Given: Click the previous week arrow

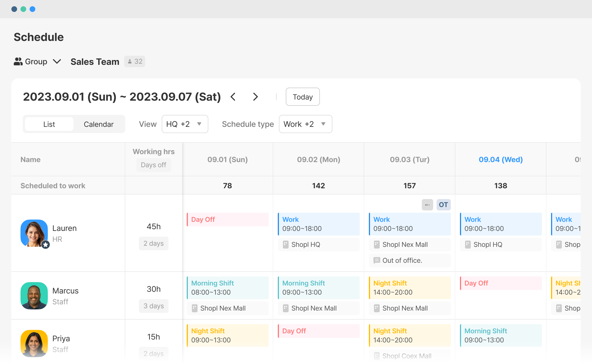Looking at the screenshot, I should click(233, 97).
